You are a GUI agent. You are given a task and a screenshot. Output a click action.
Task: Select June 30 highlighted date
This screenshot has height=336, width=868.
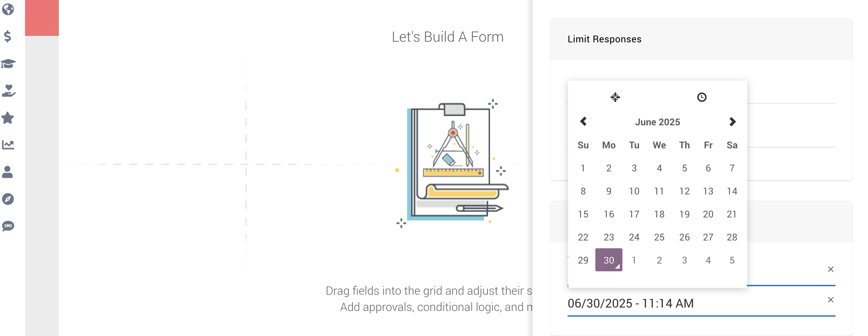point(609,260)
